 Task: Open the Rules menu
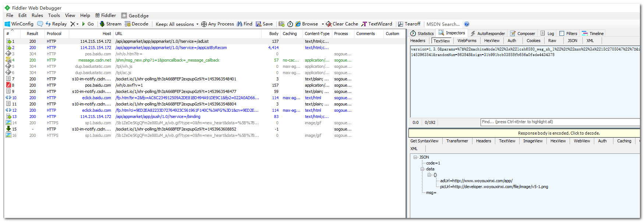pyautogui.click(x=37, y=15)
